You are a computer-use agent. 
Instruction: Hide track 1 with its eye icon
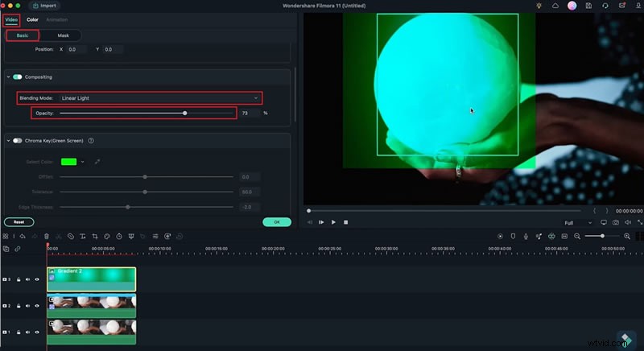coord(37,332)
